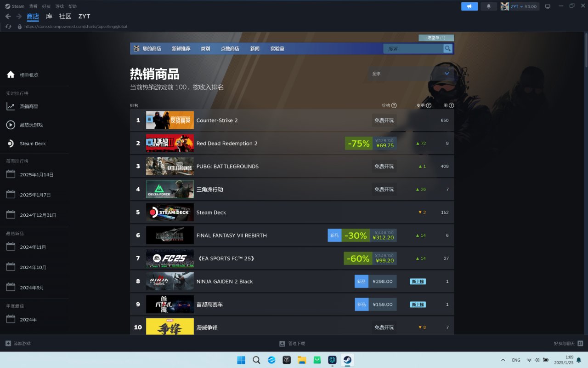Click ENG input language indicator
Viewport: 588px width, 368px height.
tap(516, 360)
